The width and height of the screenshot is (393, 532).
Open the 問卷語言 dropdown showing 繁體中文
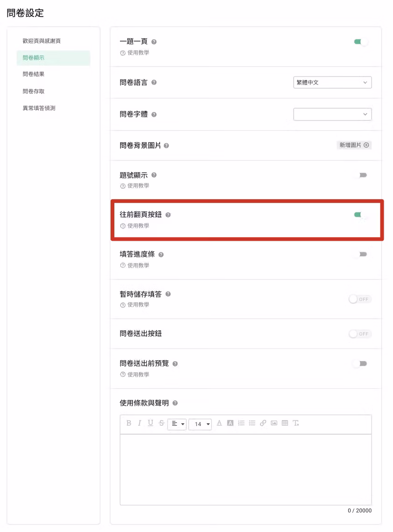(333, 83)
